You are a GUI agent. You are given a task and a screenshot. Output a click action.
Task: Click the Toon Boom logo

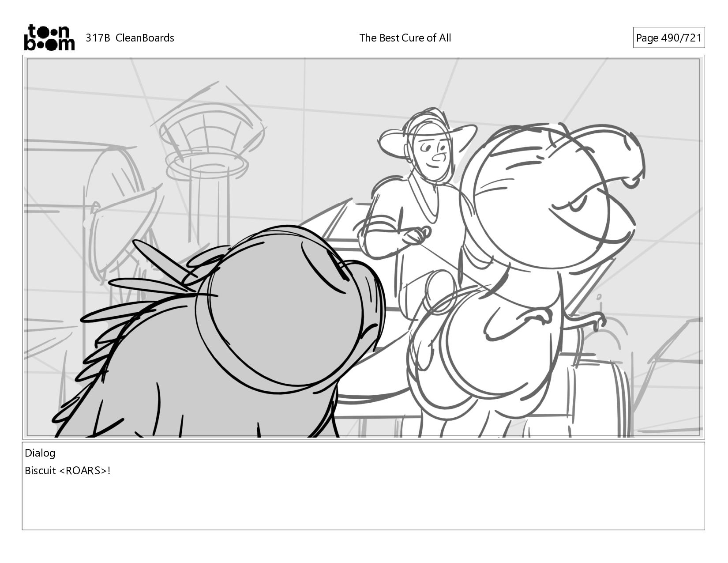[x=49, y=38]
